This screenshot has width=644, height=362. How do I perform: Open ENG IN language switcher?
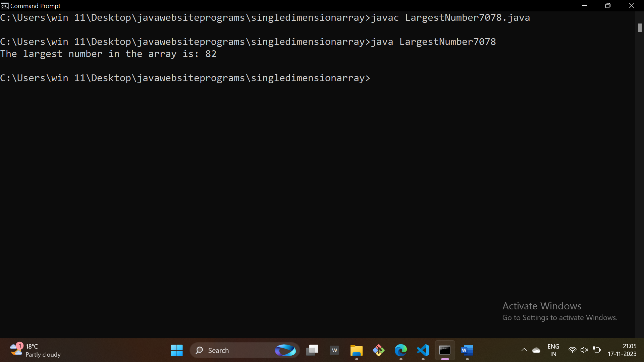coord(553,350)
